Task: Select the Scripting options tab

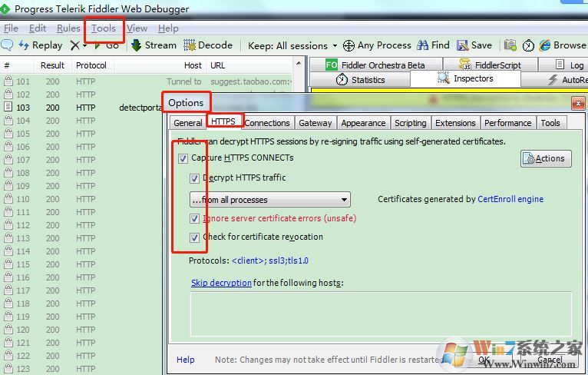Action: [x=410, y=123]
